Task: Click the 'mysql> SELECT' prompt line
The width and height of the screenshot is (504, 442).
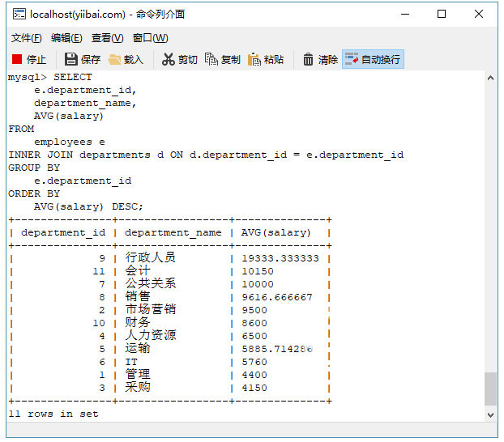Action: coord(50,78)
